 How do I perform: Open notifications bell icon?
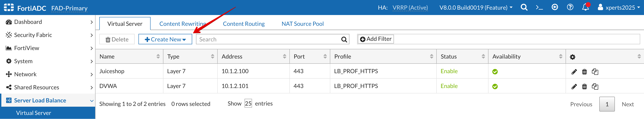[x=586, y=7]
